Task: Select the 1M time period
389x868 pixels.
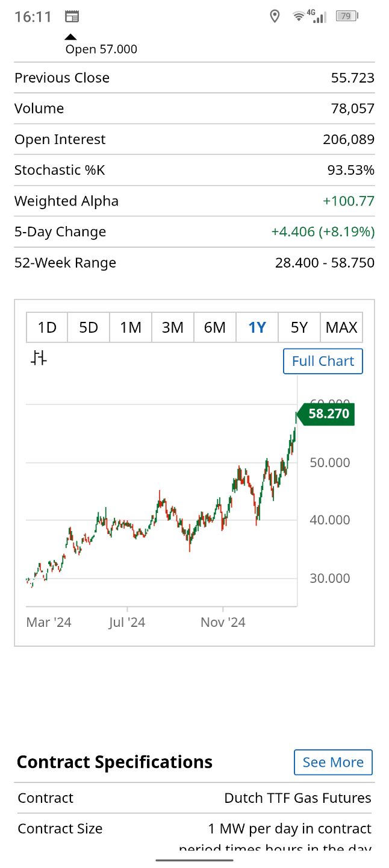Action: pos(131,327)
